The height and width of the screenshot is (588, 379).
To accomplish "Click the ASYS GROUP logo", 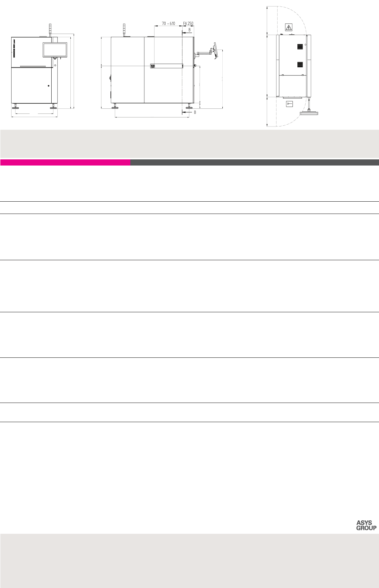I will point(366,525).
